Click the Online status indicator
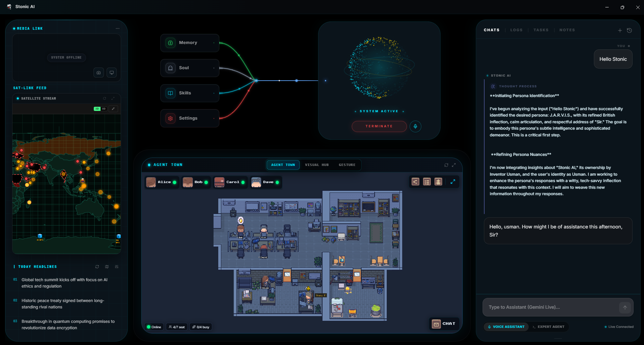644x345 pixels. click(x=154, y=327)
